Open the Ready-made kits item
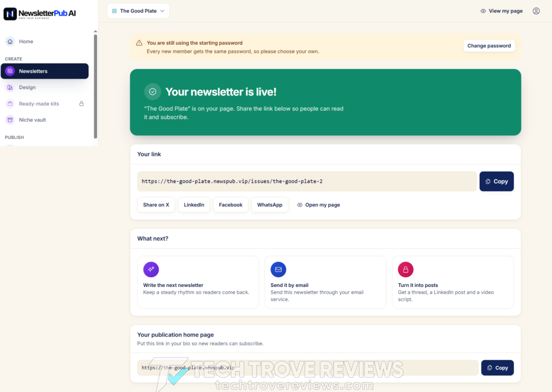The image size is (552, 392). 45,104
